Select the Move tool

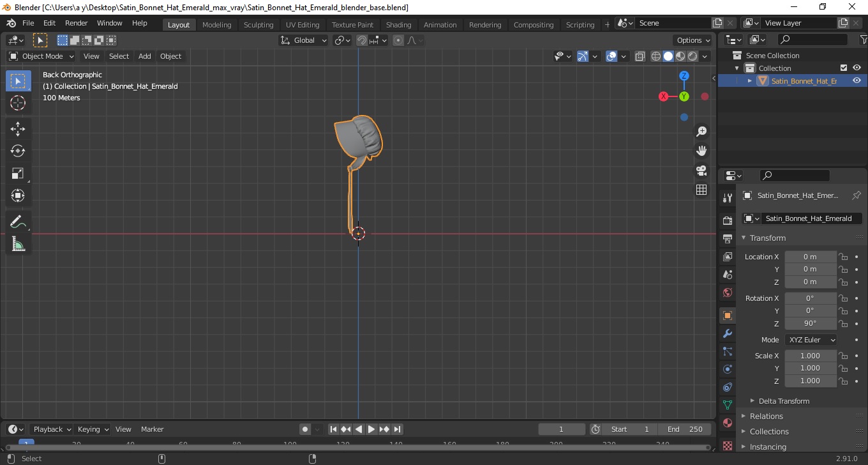18,128
